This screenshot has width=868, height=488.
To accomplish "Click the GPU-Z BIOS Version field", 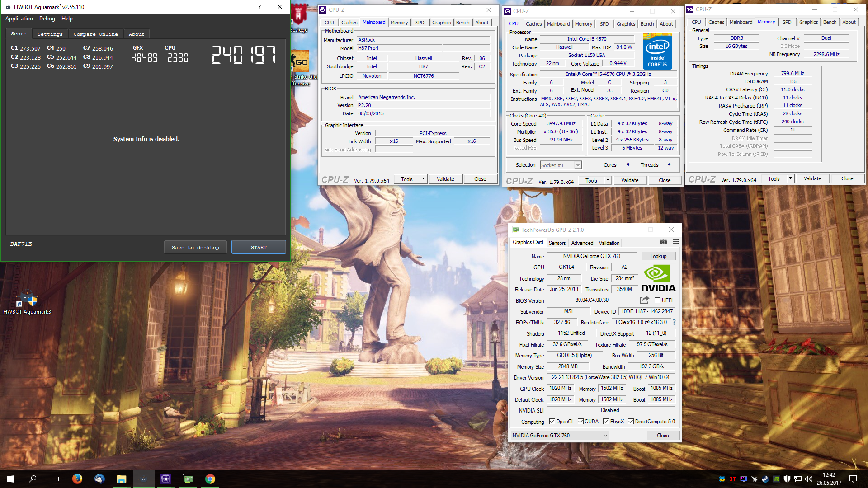I will pyautogui.click(x=592, y=300).
